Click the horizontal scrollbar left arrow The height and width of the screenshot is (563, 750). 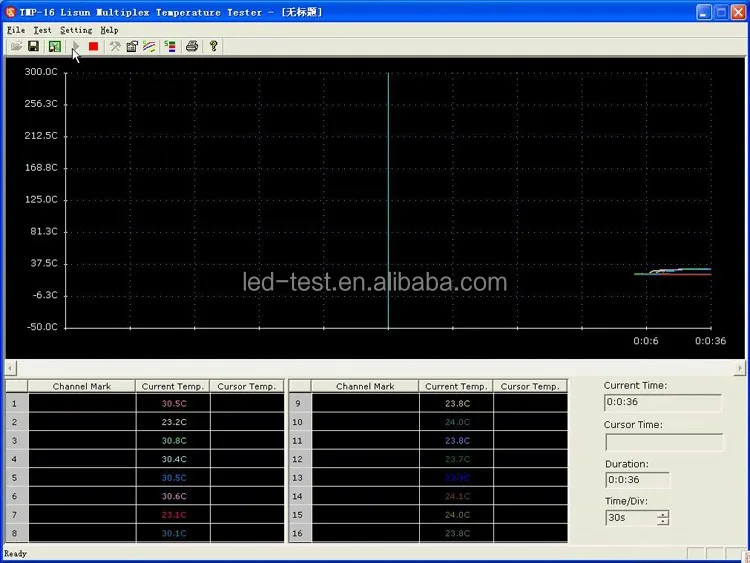point(11,368)
